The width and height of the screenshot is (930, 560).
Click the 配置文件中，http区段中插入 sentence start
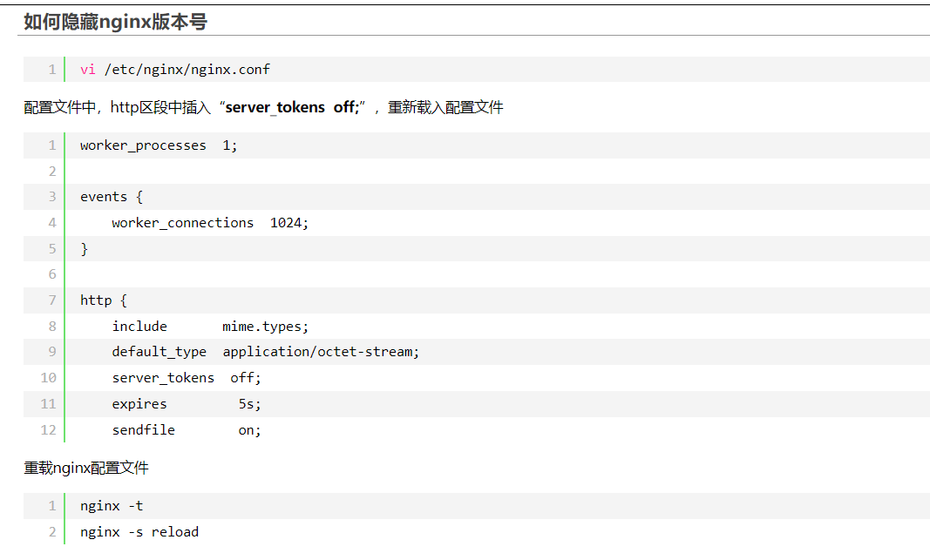click(117, 107)
